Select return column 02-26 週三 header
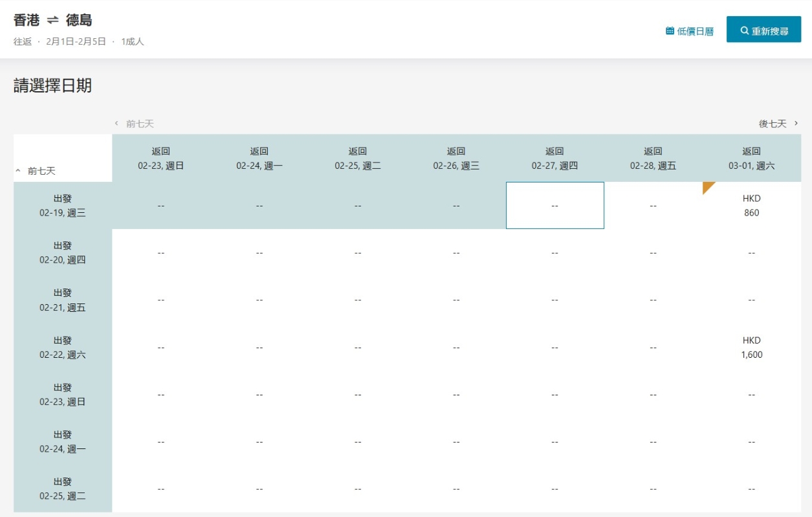Screen dimensions: 812x517 point(456,159)
